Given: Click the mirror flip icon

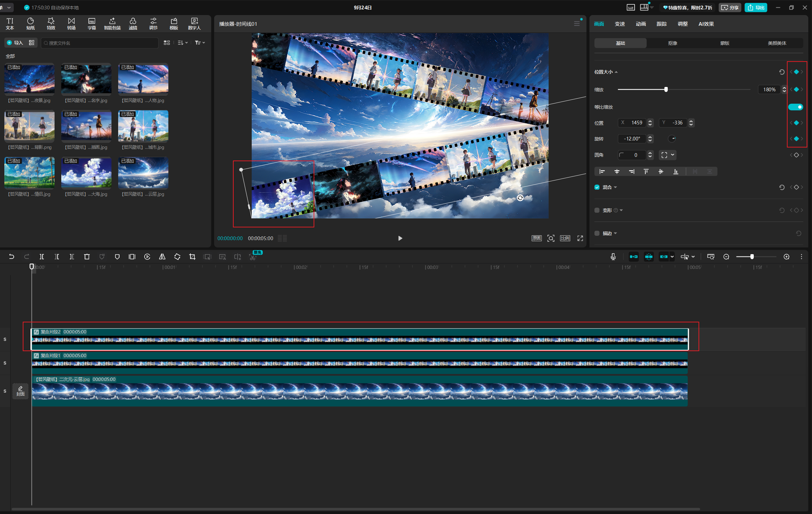Looking at the screenshot, I should coord(162,256).
